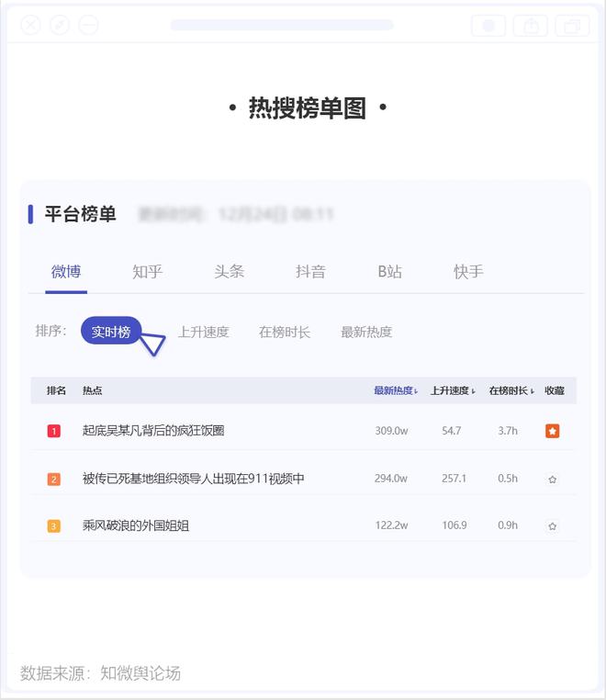This screenshot has height=700, width=606.
Task: Select the 头条 tab
Action: [229, 271]
